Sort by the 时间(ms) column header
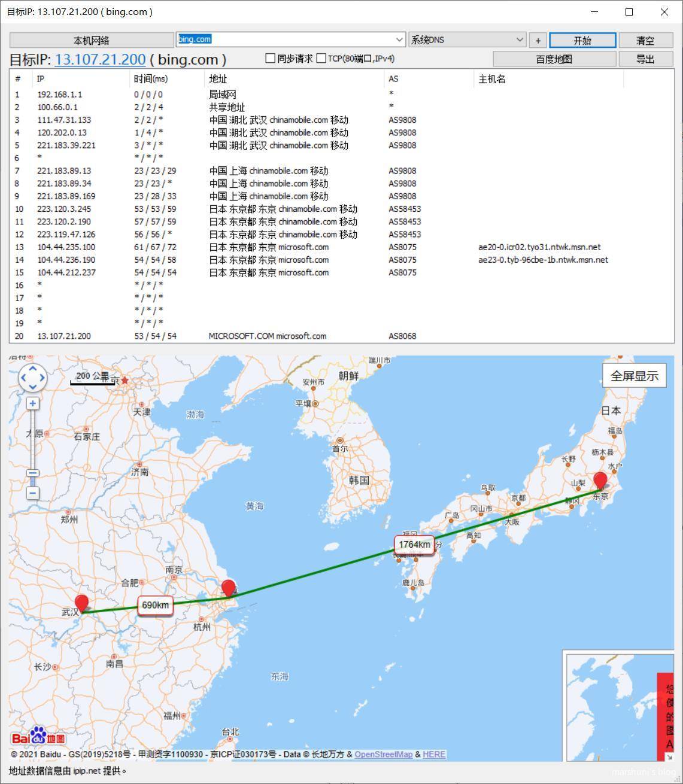Image resolution: width=683 pixels, height=784 pixels. tap(151, 79)
